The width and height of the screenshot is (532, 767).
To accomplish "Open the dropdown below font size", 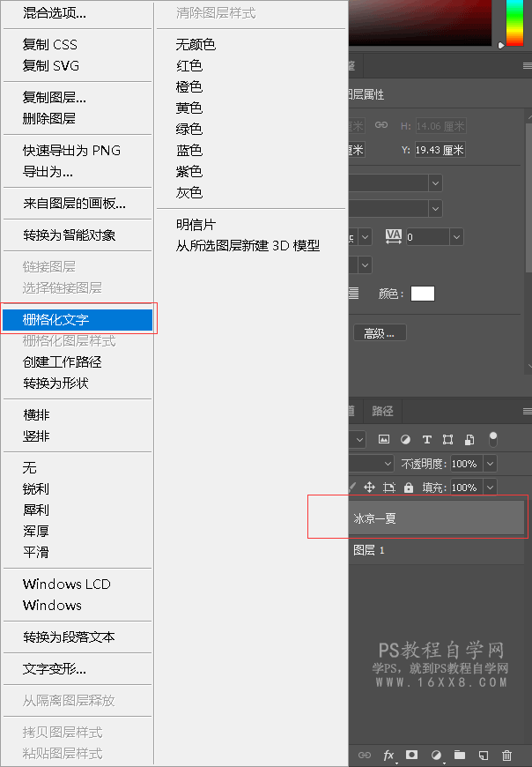I will tap(365, 265).
